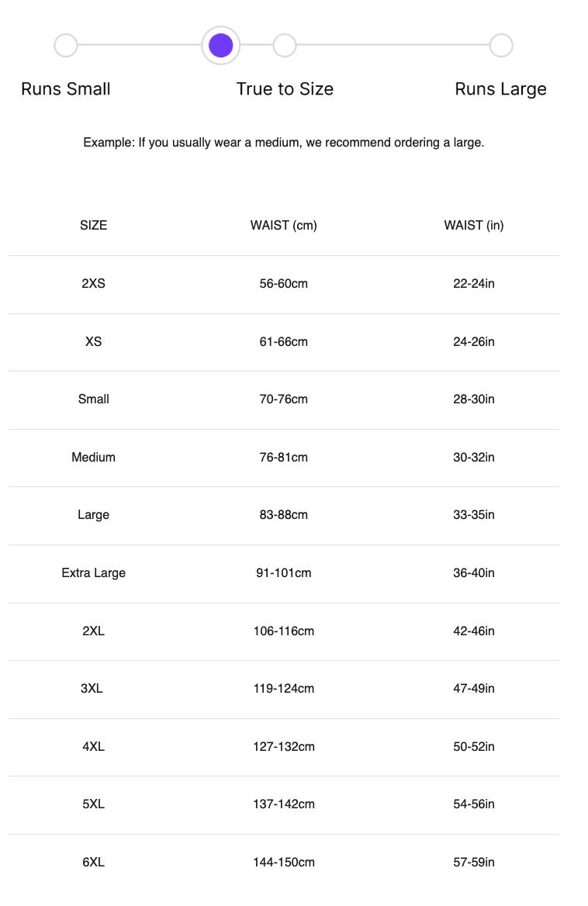
Task: Click the Extra Large size label
Action: pyautogui.click(x=93, y=573)
